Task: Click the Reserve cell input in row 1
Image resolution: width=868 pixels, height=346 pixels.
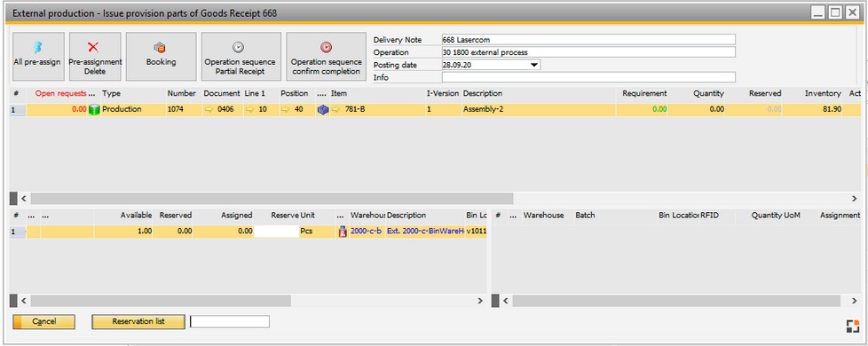Action: 276,232
